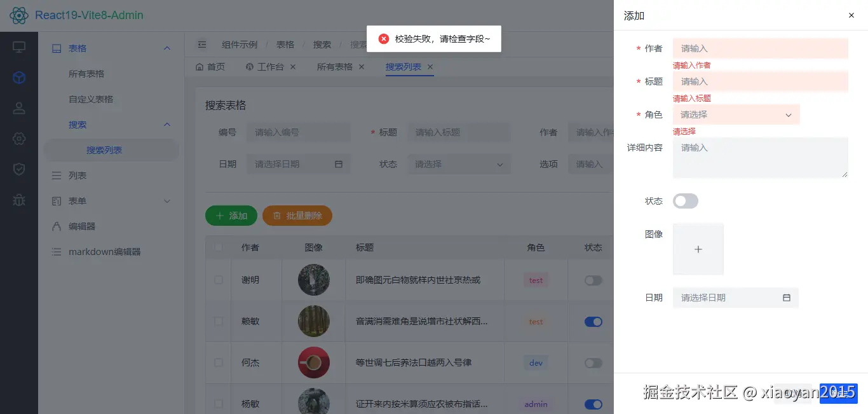Expand the 表单 sidebar menu
868x414 pixels.
(167, 201)
